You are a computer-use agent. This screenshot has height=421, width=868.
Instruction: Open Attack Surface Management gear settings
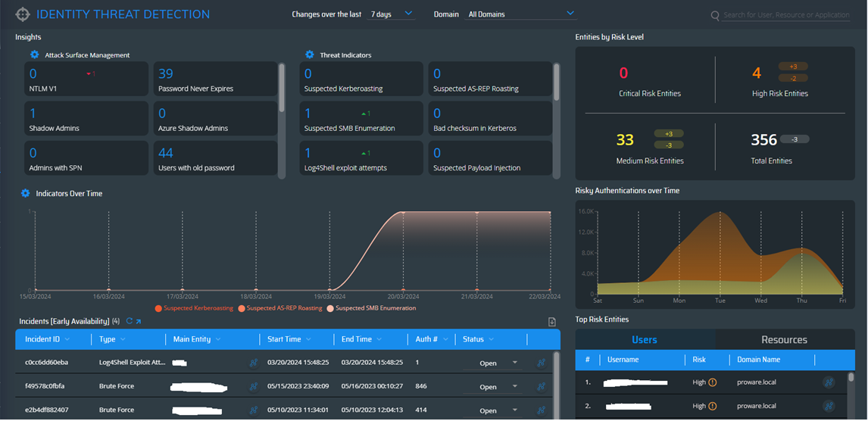point(35,55)
